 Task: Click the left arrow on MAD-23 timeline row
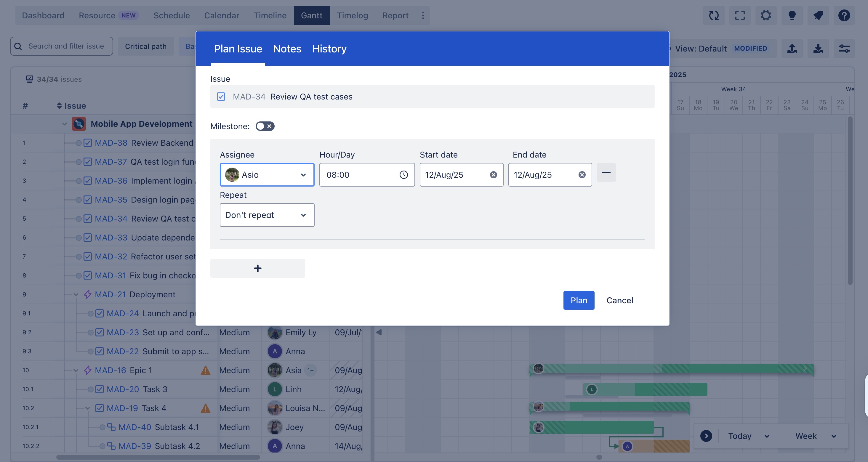(379, 332)
